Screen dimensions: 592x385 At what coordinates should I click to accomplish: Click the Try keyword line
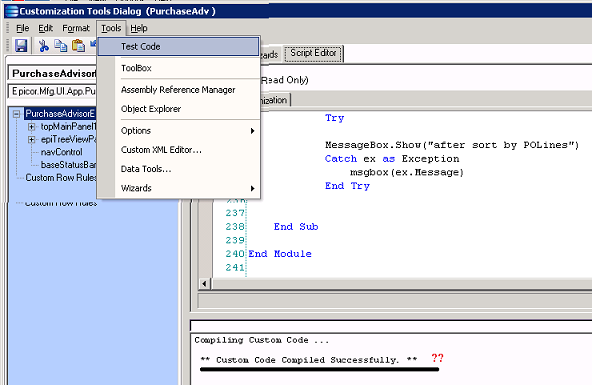(335, 118)
